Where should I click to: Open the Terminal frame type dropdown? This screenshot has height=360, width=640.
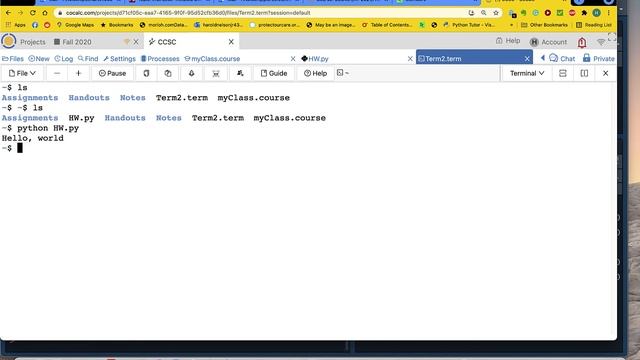[527, 73]
